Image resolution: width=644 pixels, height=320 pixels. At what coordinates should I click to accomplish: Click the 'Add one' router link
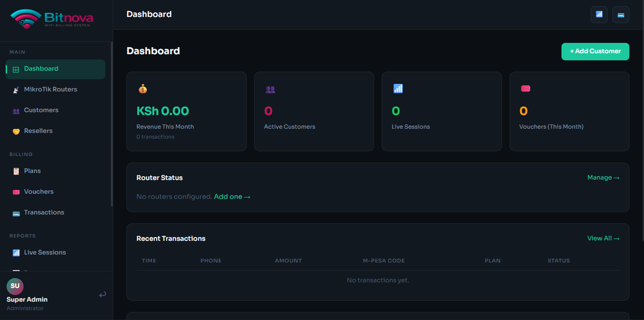pos(232,197)
